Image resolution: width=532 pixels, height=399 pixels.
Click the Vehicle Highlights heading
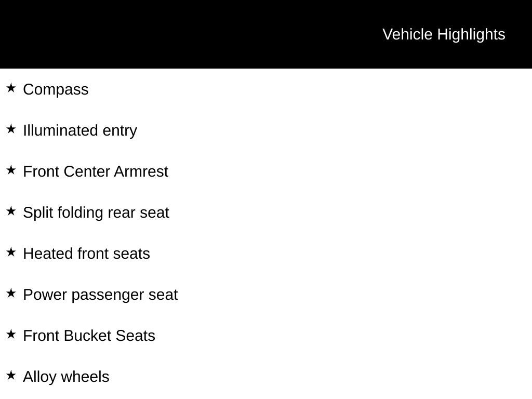point(444,35)
